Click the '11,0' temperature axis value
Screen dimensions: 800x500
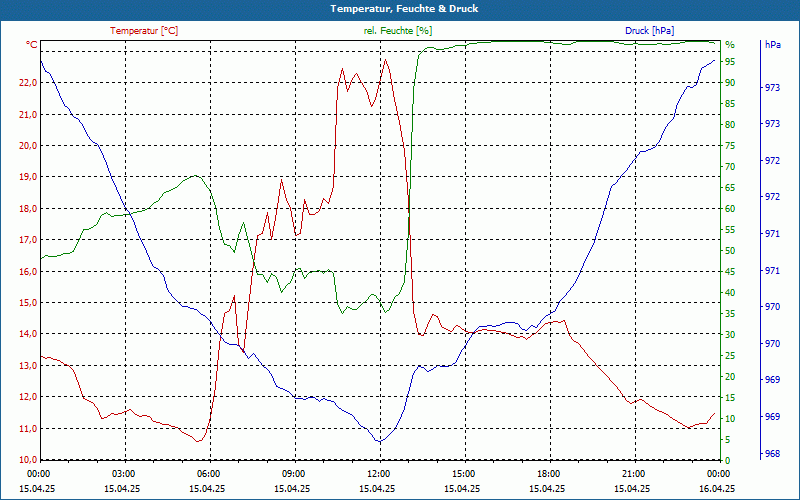pyautogui.click(x=28, y=429)
